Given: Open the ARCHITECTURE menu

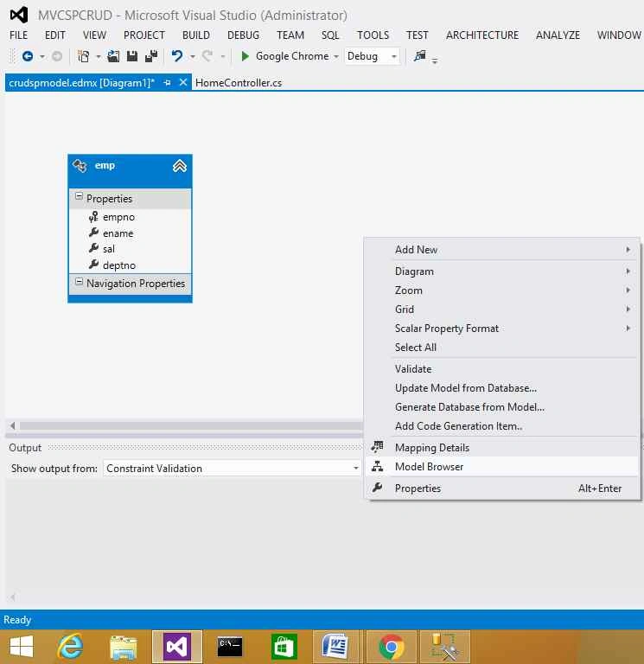Looking at the screenshot, I should tap(482, 35).
